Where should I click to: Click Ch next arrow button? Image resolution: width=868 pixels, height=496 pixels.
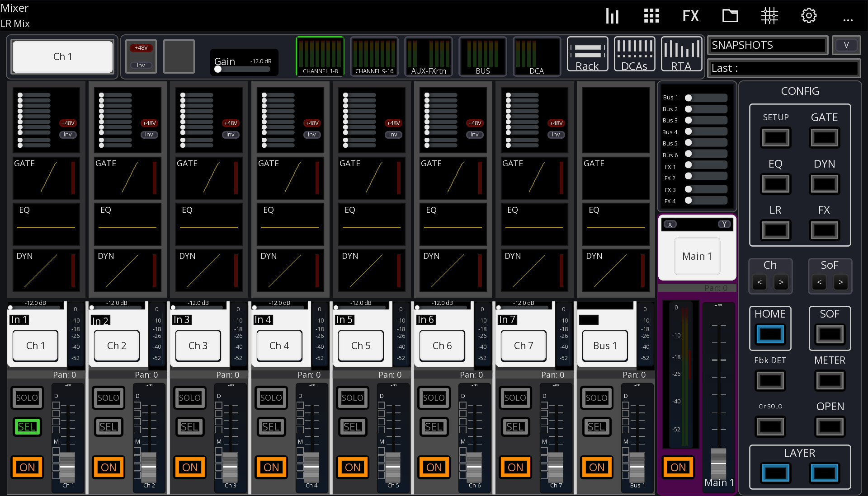pyautogui.click(x=781, y=282)
